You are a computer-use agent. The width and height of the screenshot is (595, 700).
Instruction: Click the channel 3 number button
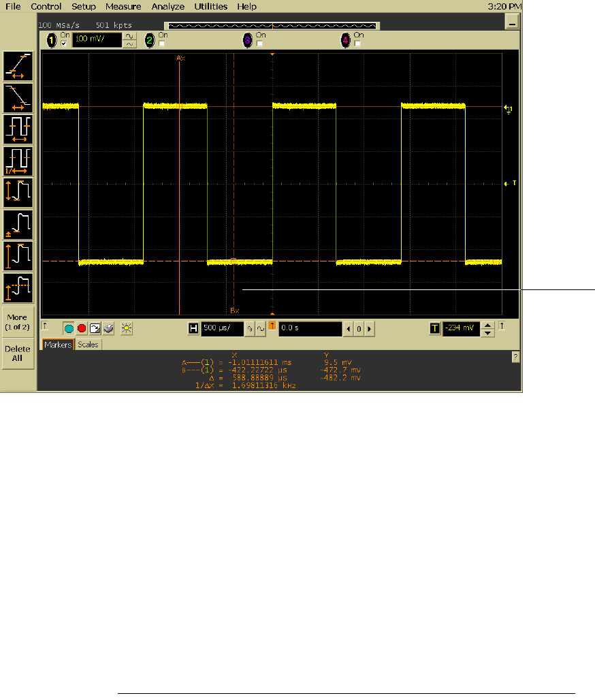coord(247,41)
